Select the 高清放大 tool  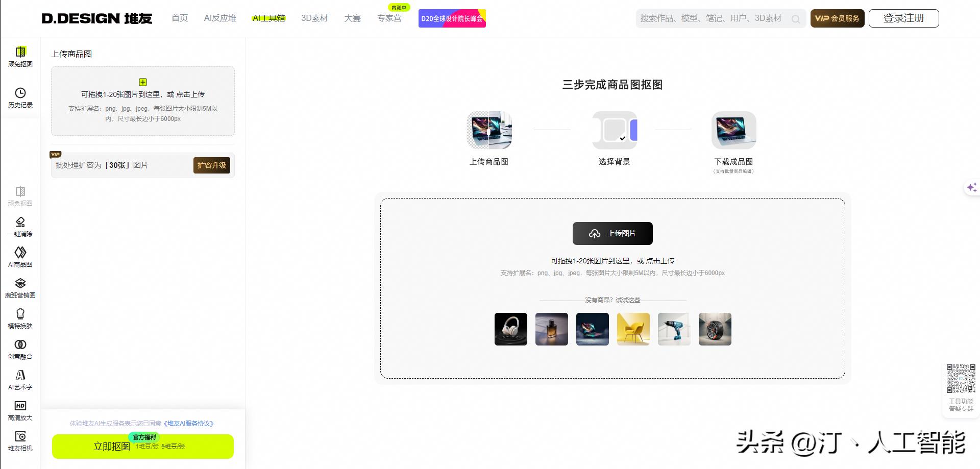click(20, 411)
